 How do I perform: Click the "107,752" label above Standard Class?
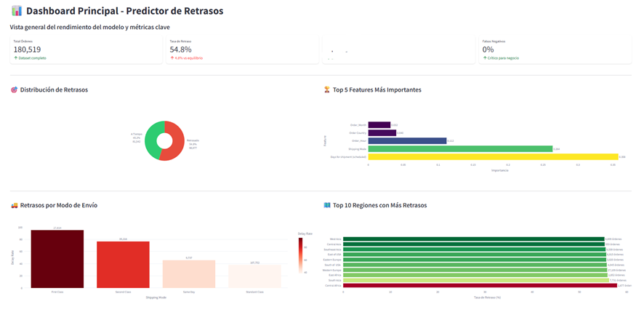click(x=254, y=263)
